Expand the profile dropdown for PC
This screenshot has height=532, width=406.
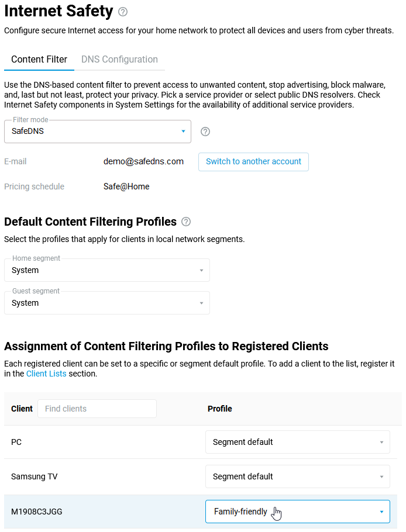pyautogui.click(x=297, y=442)
